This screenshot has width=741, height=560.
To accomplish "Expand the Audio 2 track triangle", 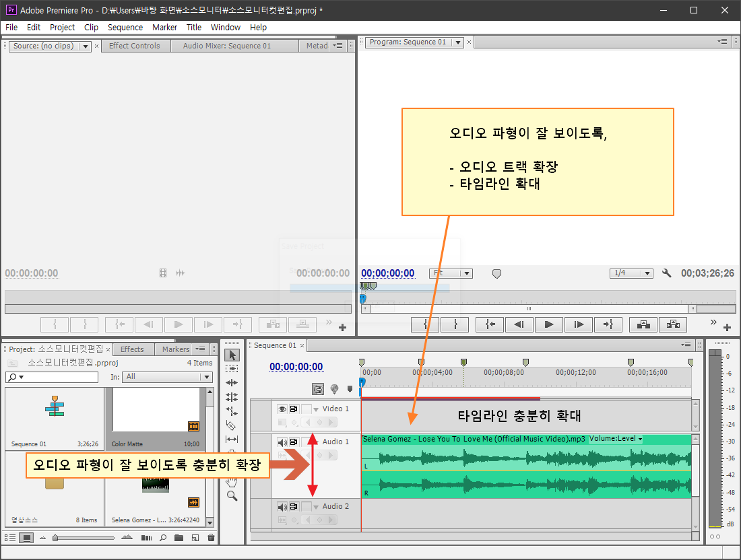I will (316, 507).
